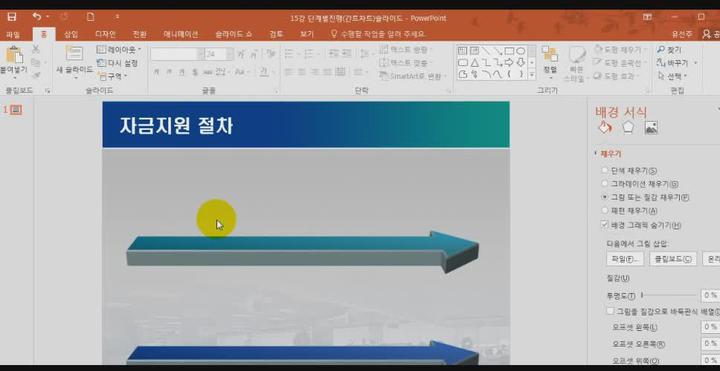Open the undo history dropdown arrow
Screen dimensions: 720x371
tap(48, 17)
